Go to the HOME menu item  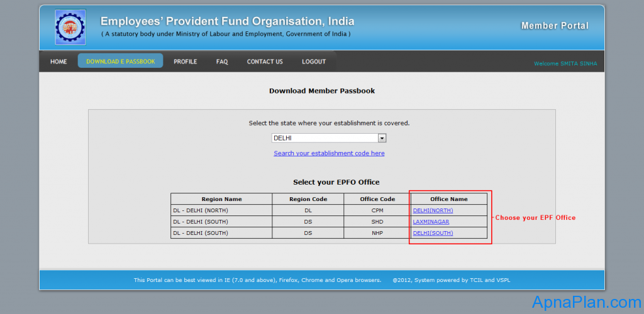58,62
